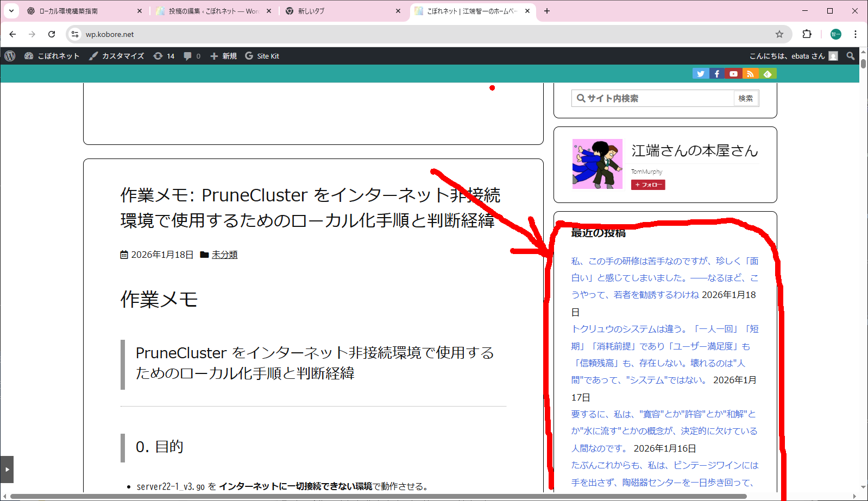Open the Chrome extensions puzzle icon

[807, 34]
